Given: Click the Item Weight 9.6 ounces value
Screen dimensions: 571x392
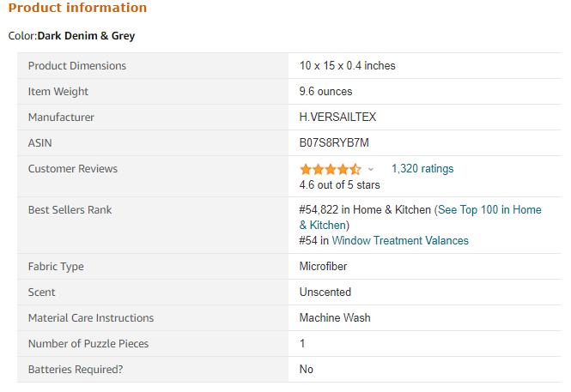Looking at the screenshot, I should [325, 92].
